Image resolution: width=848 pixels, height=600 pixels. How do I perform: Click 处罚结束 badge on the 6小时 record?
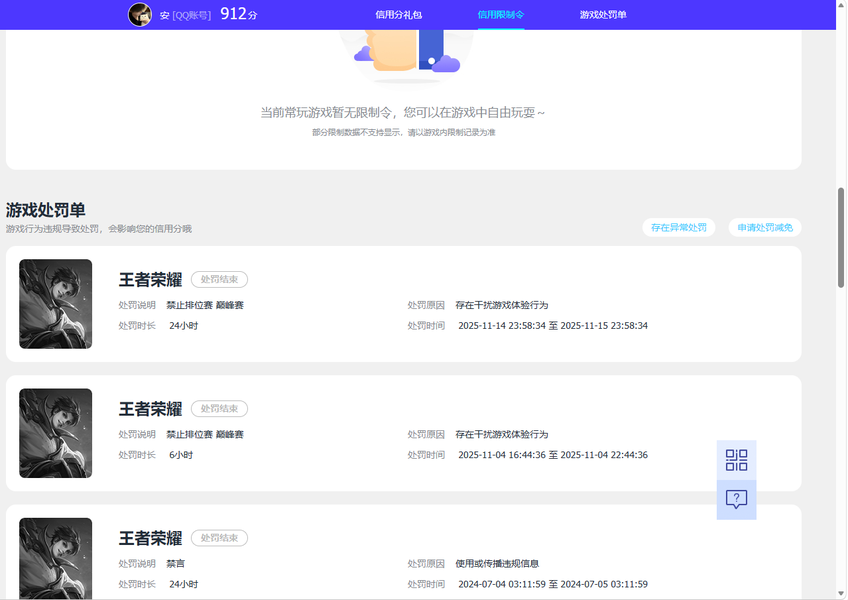pyautogui.click(x=219, y=408)
